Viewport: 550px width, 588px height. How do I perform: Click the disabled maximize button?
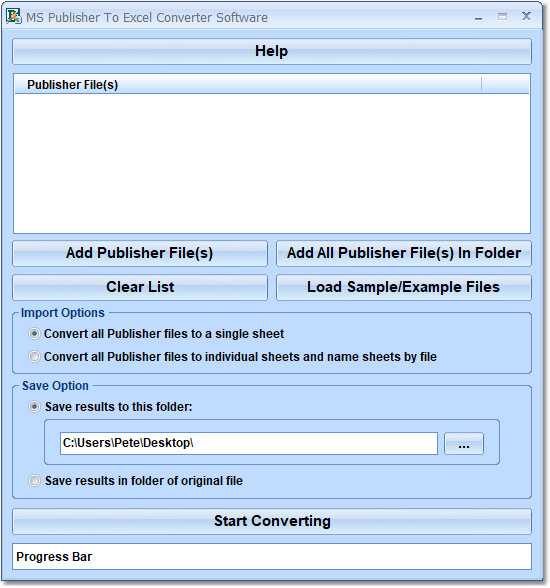502,16
